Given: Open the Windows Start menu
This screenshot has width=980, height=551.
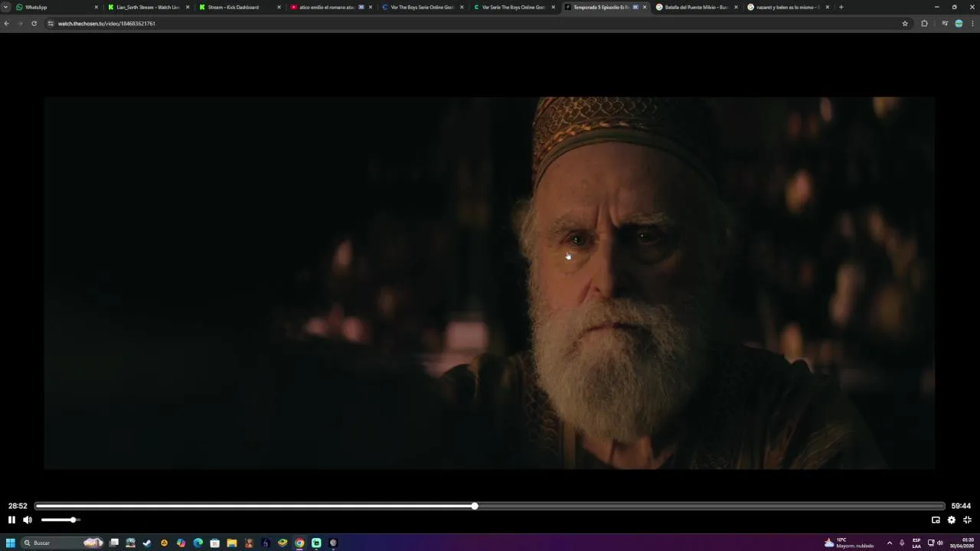Looking at the screenshot, I should click(11, 543).
